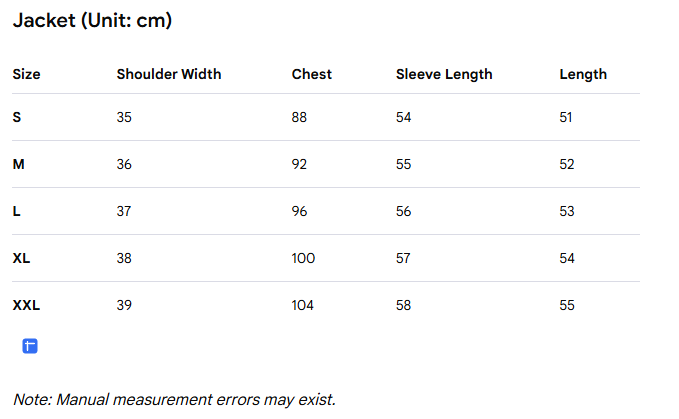Click the Shoulder Width column header
The image size is (679, 419).
169,74
